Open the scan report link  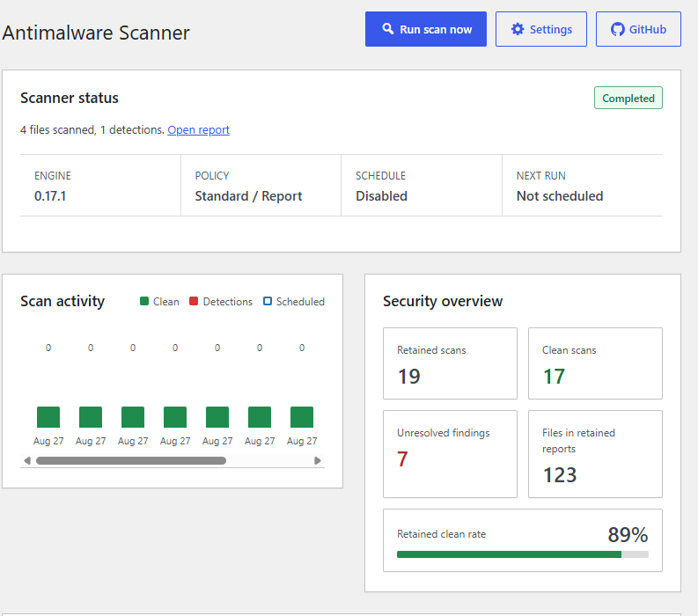[198, 130]
